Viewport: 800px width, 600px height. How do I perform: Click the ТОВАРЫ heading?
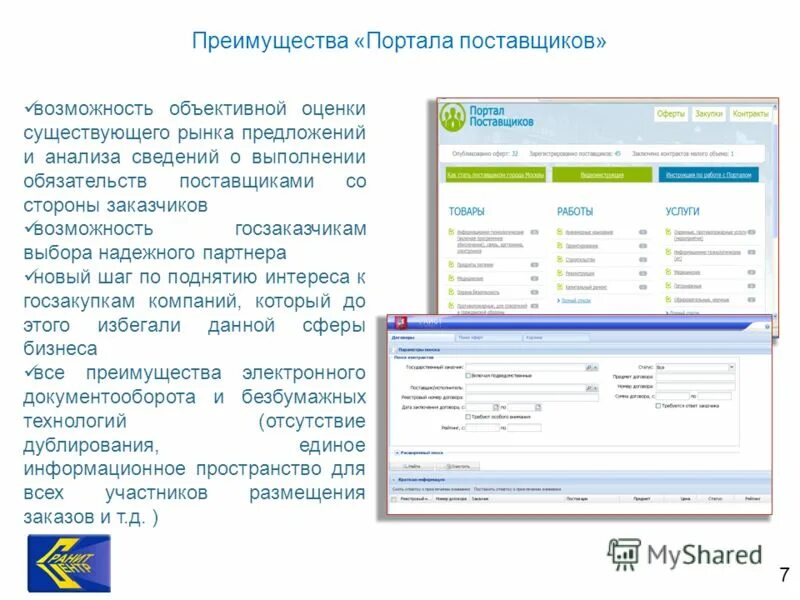tap(466, 211)
